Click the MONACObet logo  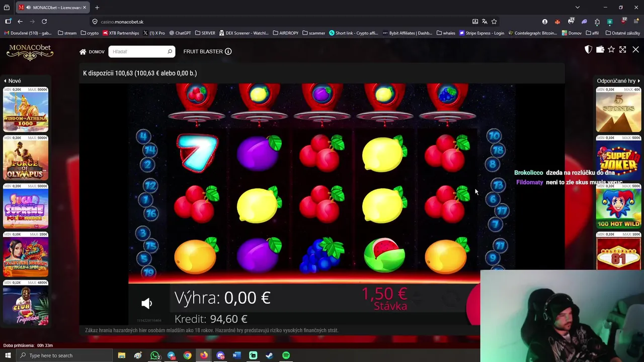coord(30,52)
